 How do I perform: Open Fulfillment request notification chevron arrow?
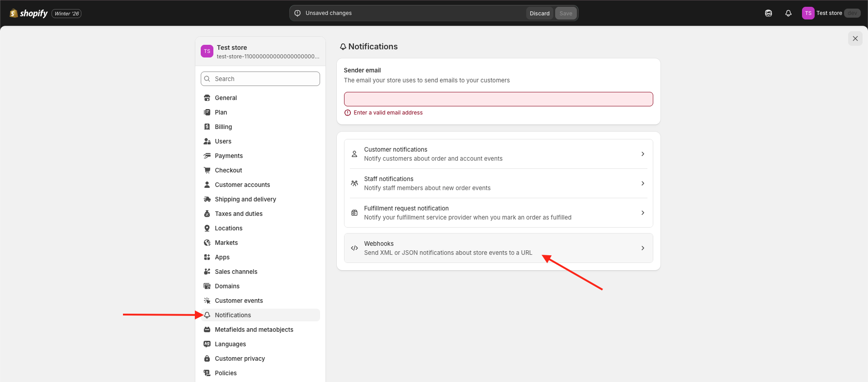click(642, 213)
